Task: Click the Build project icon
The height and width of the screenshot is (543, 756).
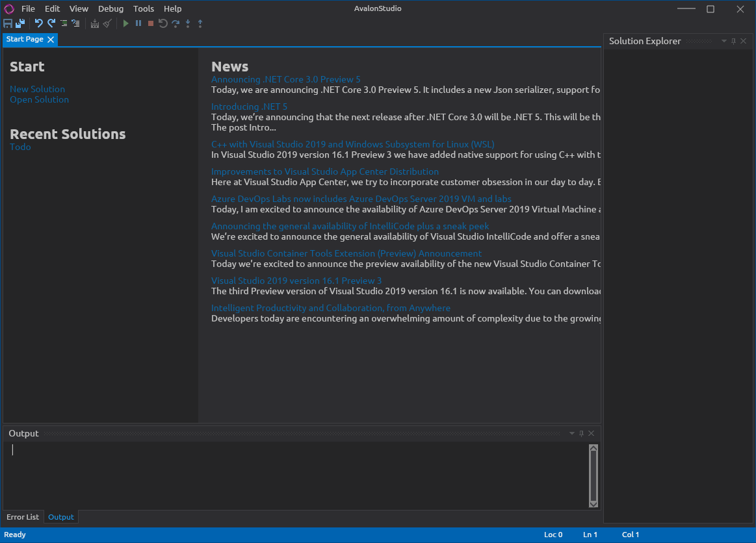Action: [x=95, y=23]
